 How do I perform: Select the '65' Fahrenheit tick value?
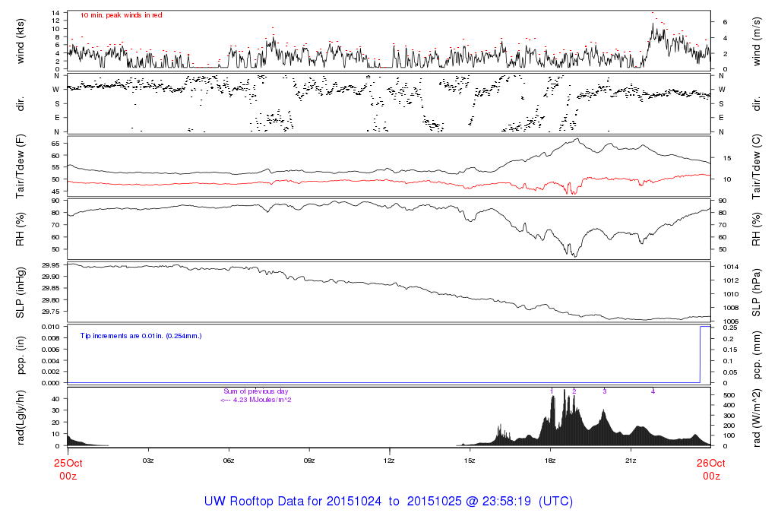pos(55,144)
